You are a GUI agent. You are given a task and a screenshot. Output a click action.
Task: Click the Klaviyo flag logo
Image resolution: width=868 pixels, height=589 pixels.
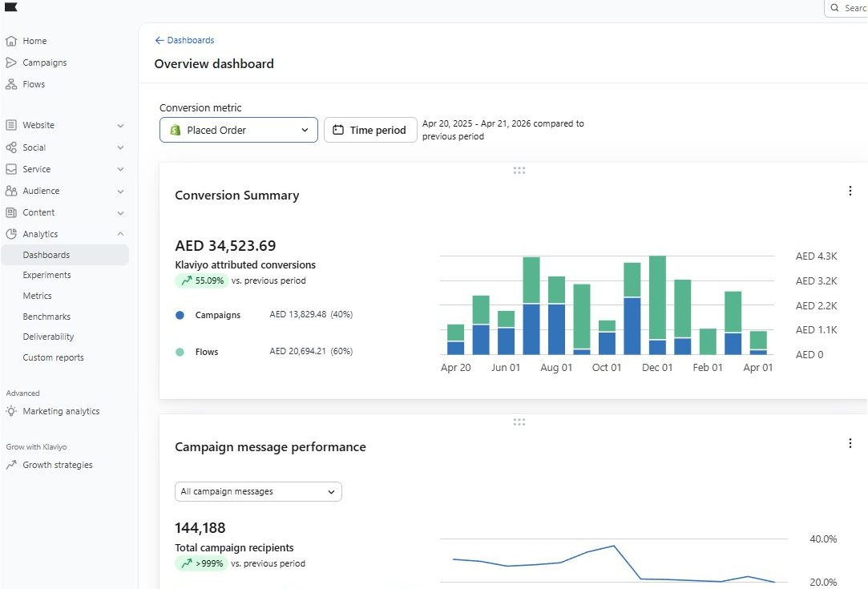click(11, 7)
